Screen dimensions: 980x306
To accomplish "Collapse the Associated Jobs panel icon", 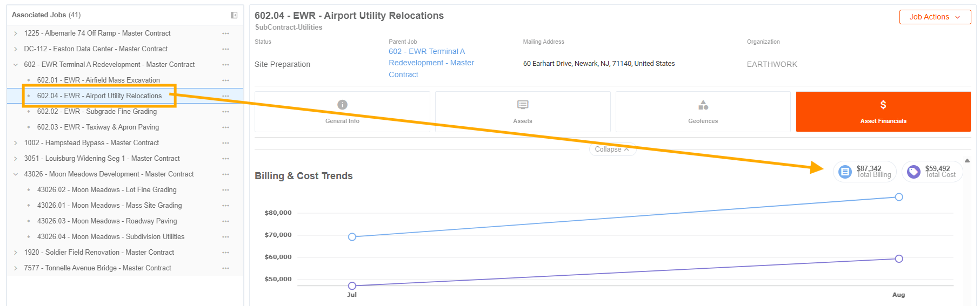I will 234,15.
